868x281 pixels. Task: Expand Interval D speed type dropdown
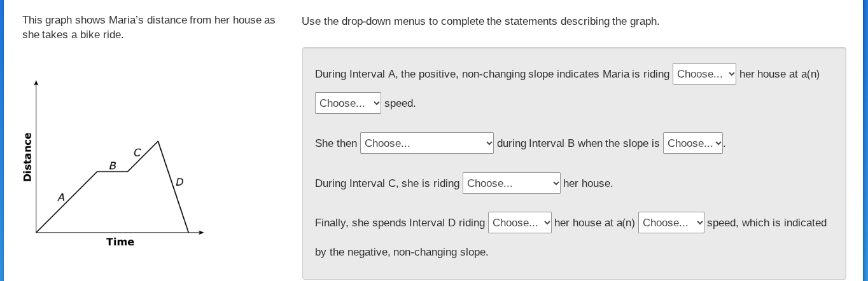point(671,223)
